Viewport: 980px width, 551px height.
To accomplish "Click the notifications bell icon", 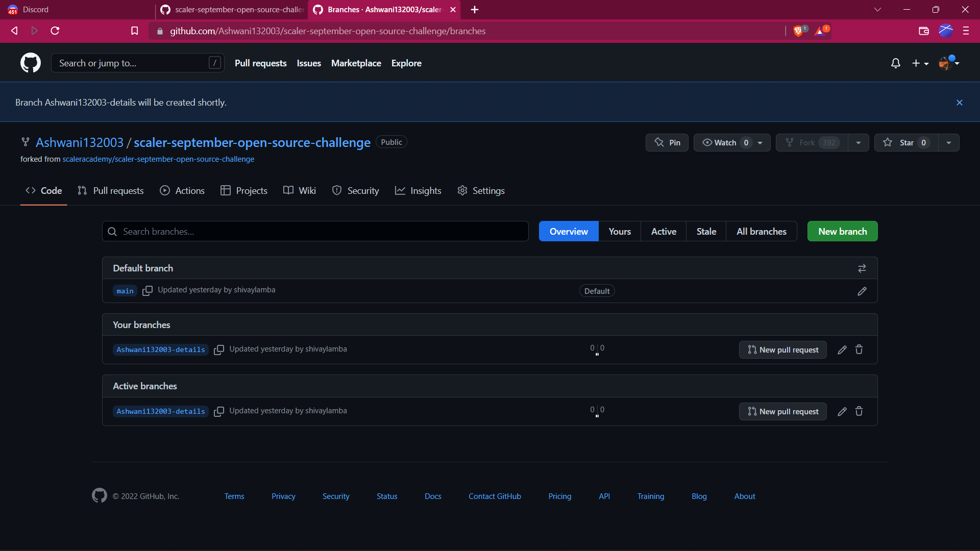I will point(896,63).
